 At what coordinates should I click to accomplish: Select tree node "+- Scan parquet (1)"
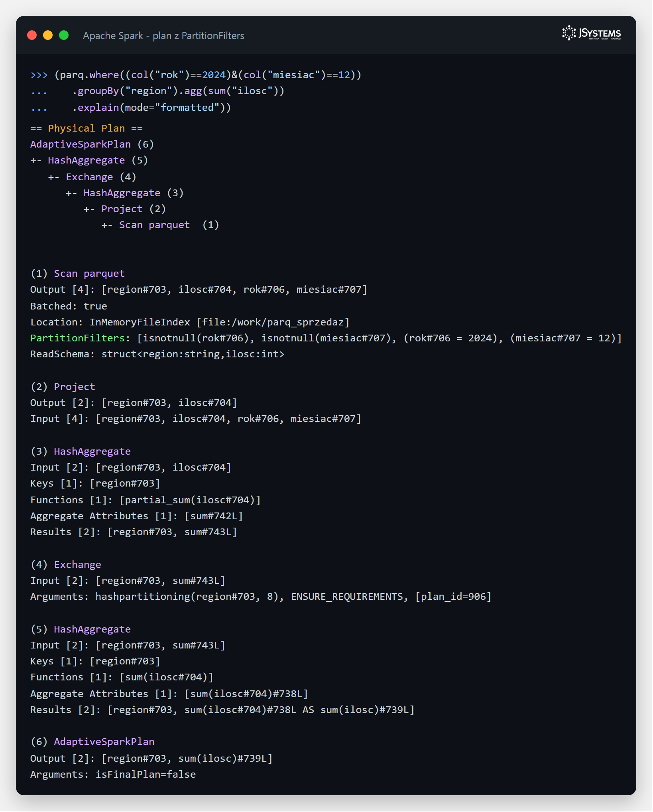(160, 225)
